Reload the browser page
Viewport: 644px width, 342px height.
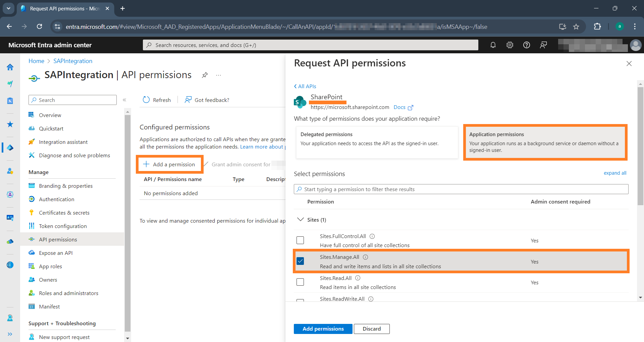click(40, 26)
